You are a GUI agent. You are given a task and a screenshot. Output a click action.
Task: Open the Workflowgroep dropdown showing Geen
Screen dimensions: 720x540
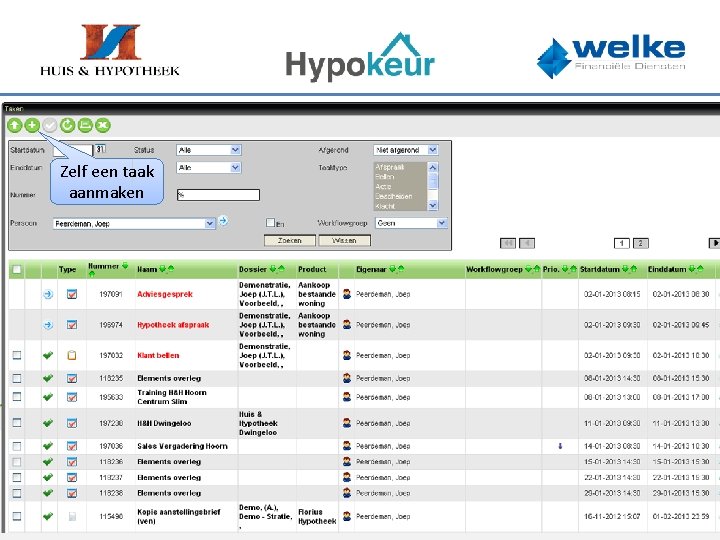[411, 223]
